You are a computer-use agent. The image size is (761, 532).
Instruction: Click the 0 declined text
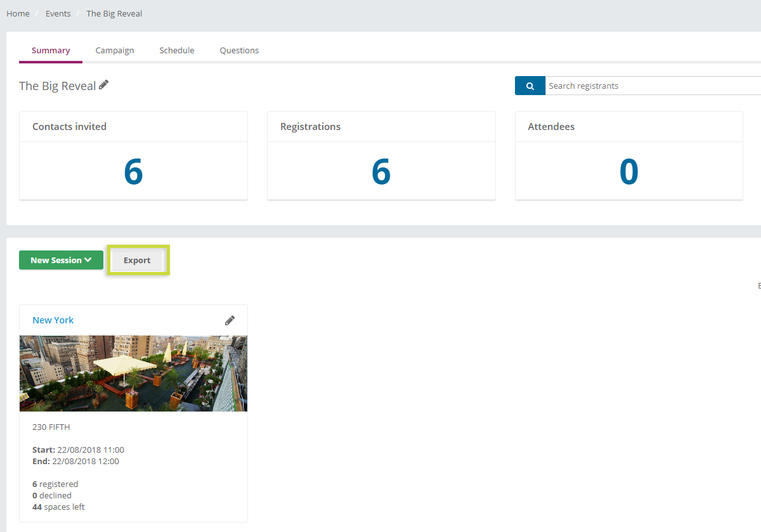[52, 495]
